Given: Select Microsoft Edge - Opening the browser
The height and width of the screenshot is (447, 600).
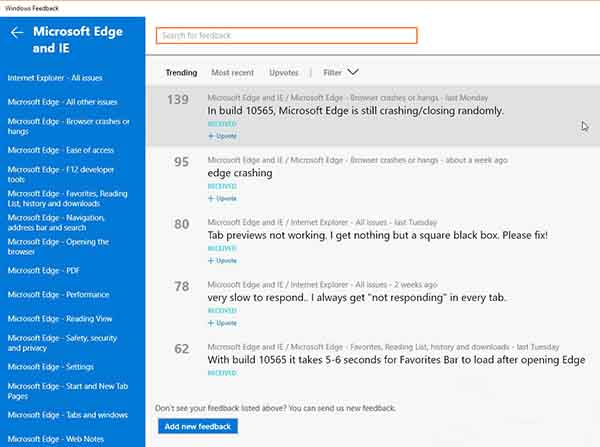Looking at the screenshot, I should (x=58, y=246).
